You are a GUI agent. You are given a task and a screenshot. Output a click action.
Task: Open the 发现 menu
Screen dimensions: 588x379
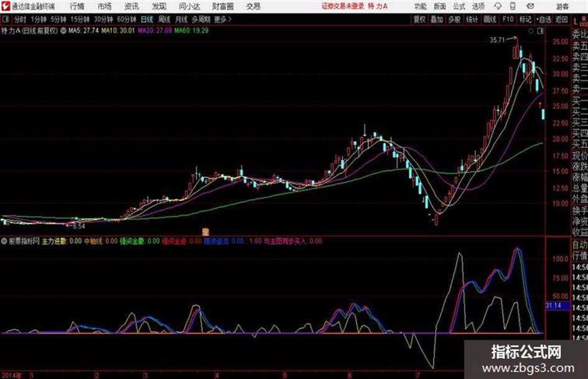159,6
